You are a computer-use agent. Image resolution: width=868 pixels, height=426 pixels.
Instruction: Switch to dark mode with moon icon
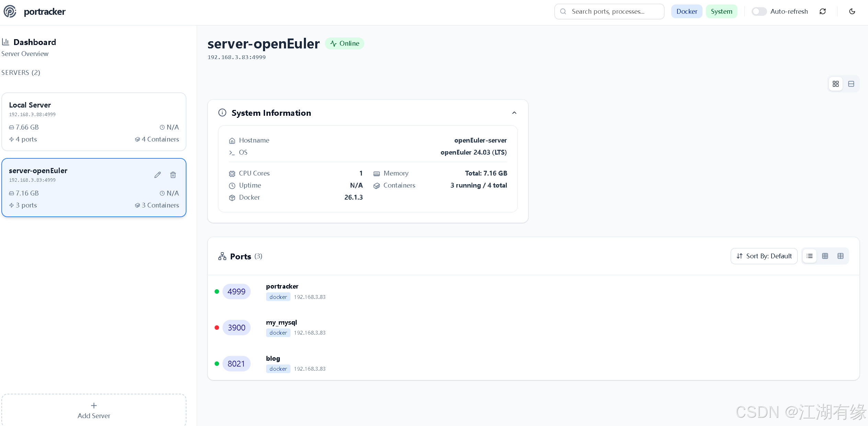tap(852, 11)
